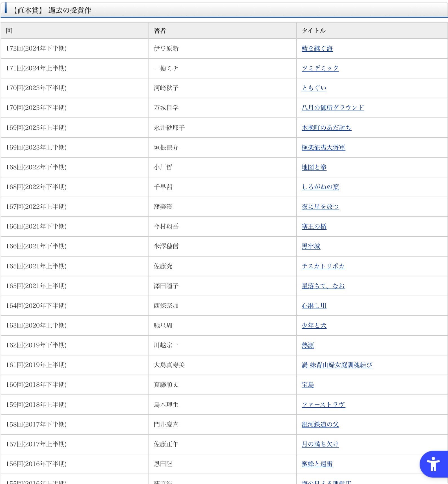Follow the 少年と犬 link
This screenshot has width=448, height=484.
coord(314,325)
